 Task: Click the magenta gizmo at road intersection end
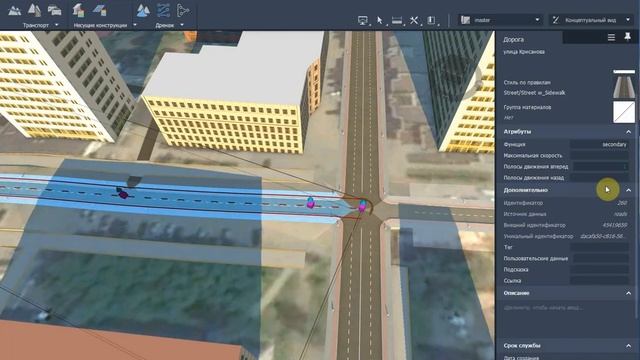pos(362,206)
